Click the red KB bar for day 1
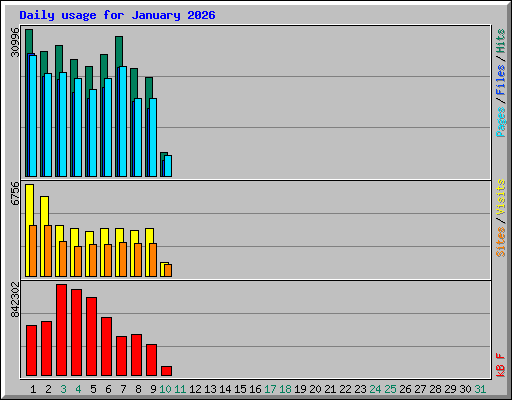 coord(31,351)
